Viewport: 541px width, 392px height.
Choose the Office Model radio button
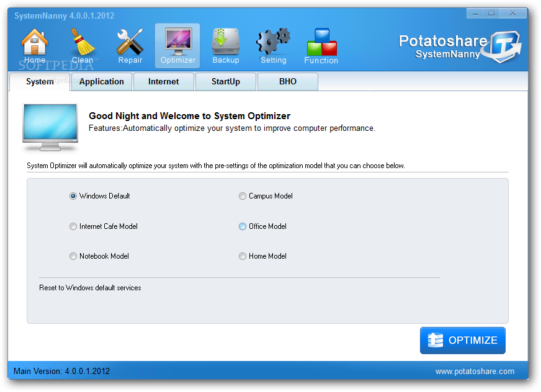pos(243,226)
